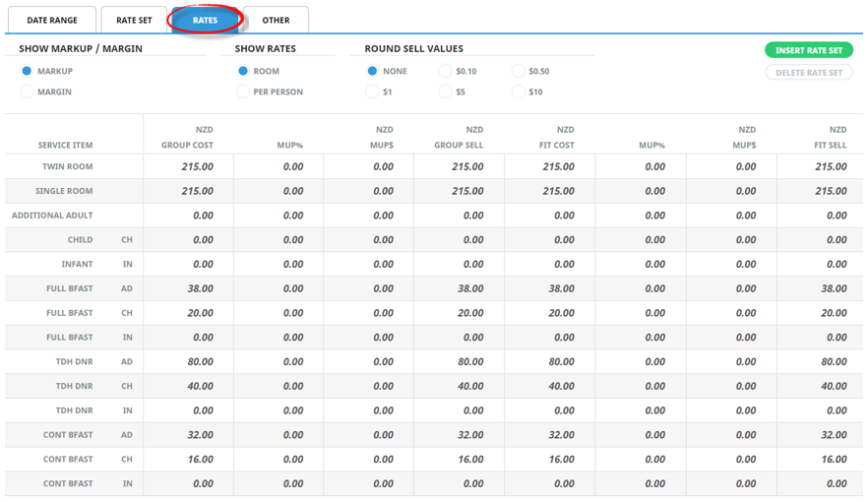868x502 pixels.
Task: Choose Per Person under Show Rates
Action: point(243,92)
